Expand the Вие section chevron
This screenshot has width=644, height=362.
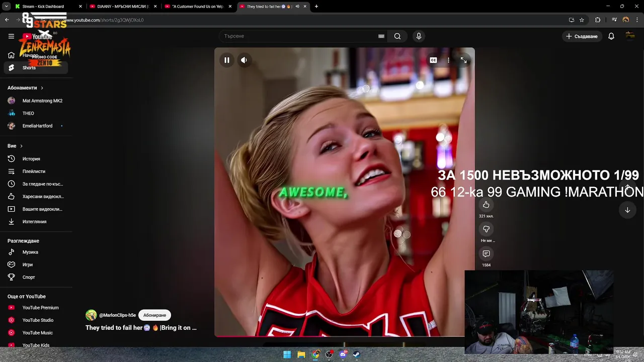(21, 146)
